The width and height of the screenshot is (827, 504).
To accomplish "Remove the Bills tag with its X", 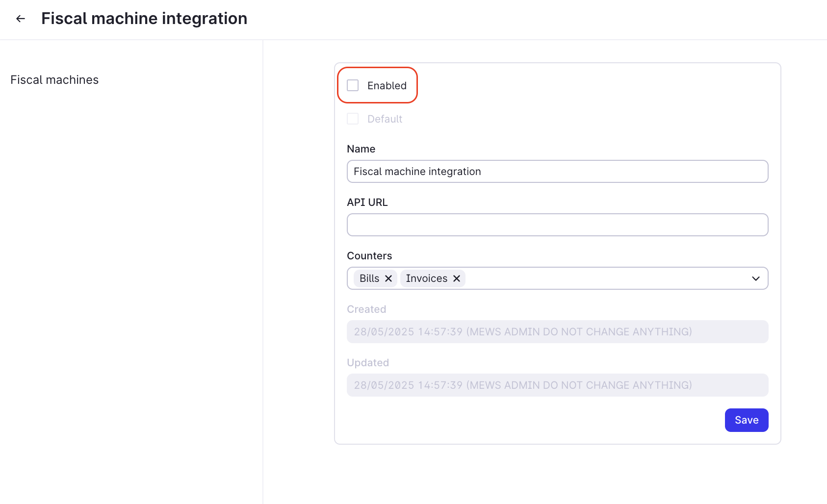I will tap(388, 278).
